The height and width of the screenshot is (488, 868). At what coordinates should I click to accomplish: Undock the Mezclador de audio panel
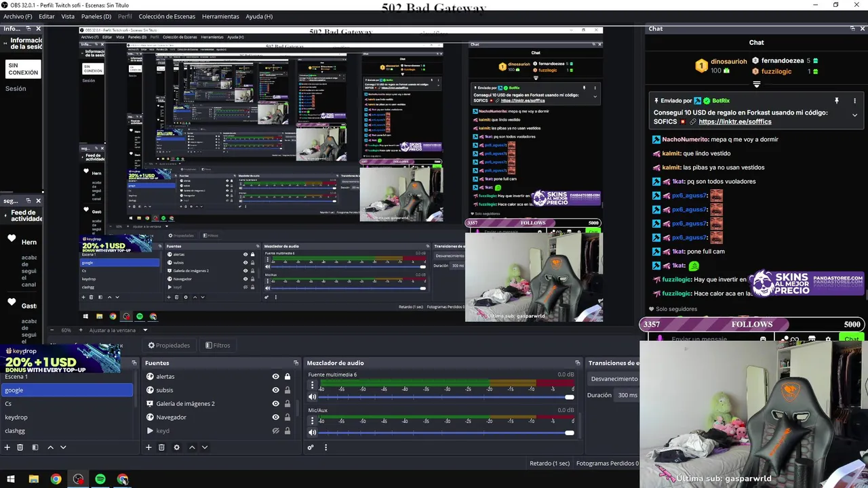(x=578, y=363)
